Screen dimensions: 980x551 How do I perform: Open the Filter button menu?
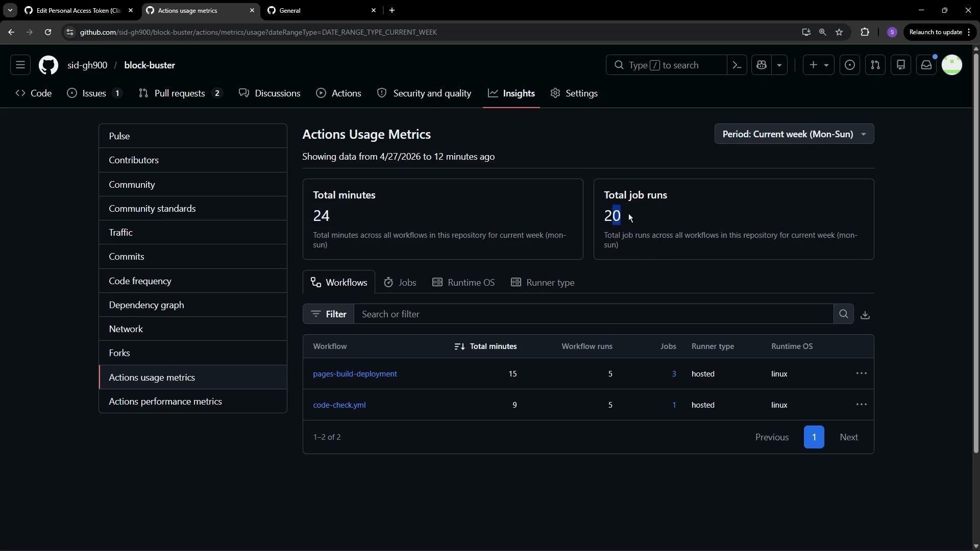click(x=328, y=314)
